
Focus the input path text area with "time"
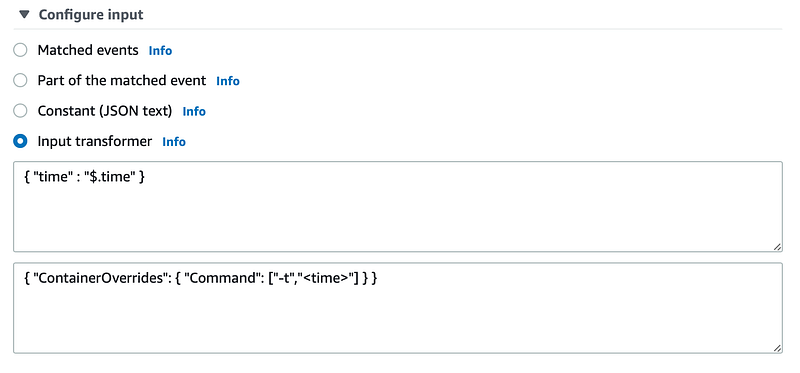point(397,207)
